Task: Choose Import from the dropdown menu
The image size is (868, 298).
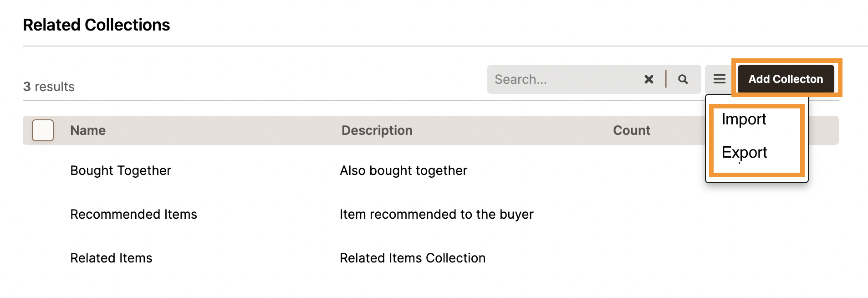Action: [744, 119]
